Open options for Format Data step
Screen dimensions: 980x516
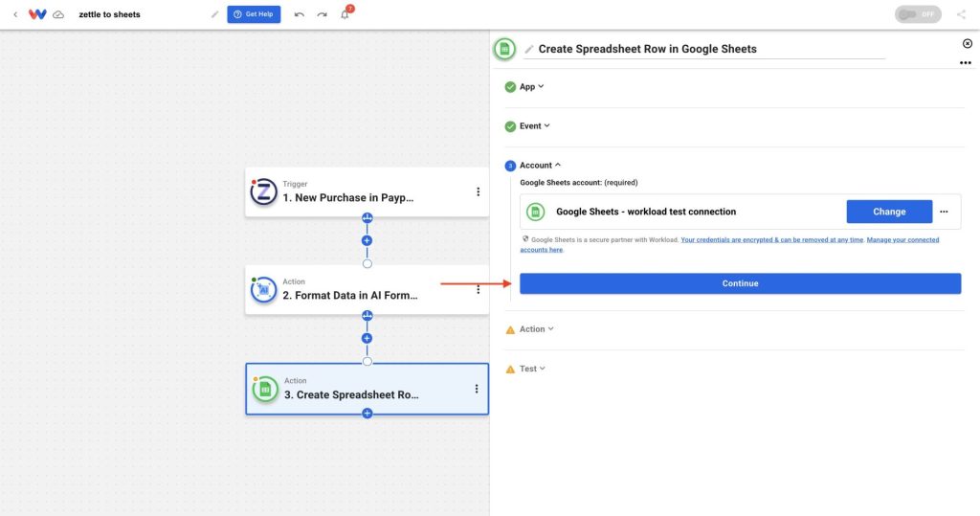[479, 289]
